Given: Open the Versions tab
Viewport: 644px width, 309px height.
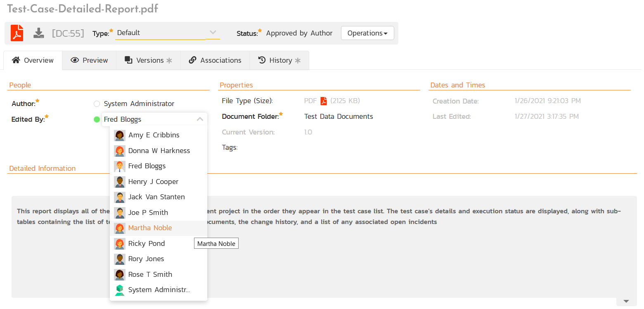Looking at the screenshot, I should click(149, 60).
